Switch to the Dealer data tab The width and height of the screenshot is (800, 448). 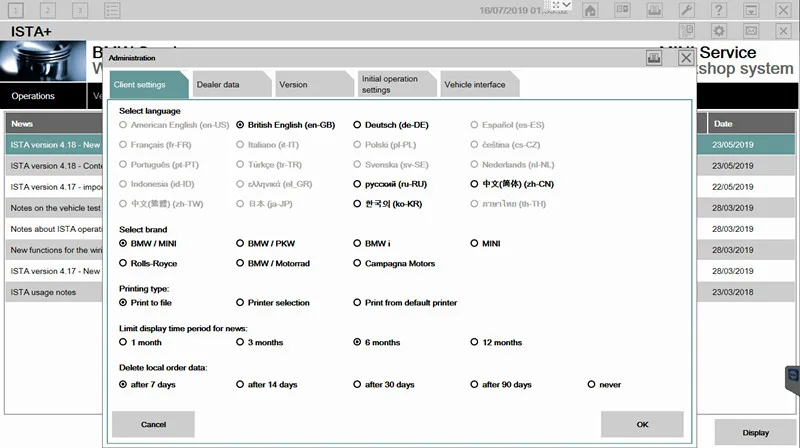tap(230, 84)
